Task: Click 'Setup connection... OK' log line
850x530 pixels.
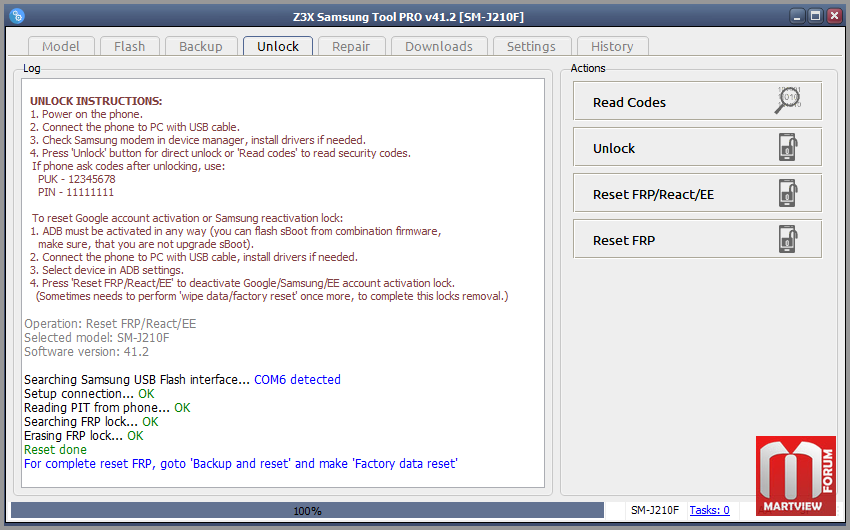Action: (89, 394)
